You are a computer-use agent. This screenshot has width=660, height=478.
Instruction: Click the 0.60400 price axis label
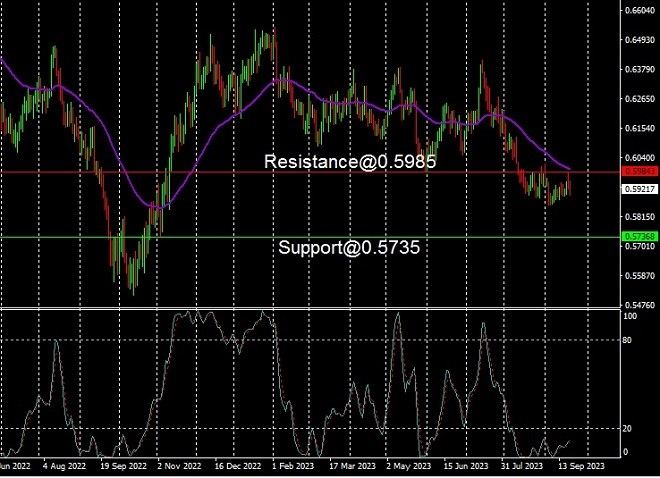(x=640, y=158)
